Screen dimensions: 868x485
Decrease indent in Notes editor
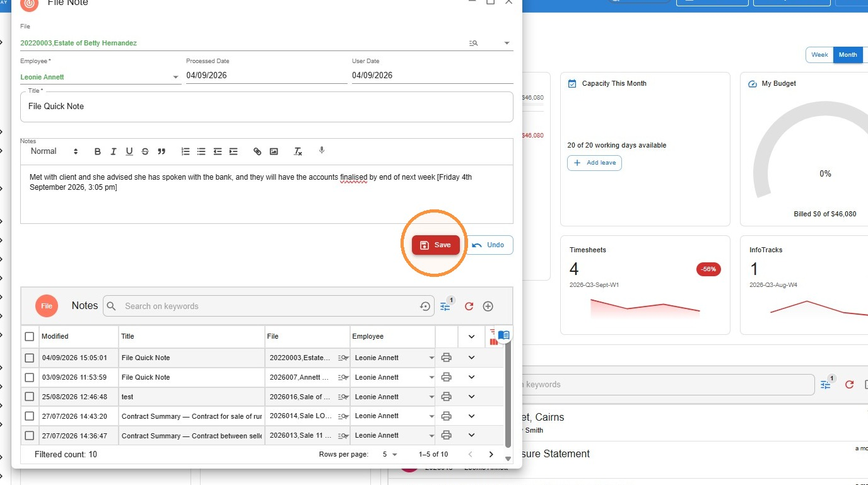pos(218,151)
